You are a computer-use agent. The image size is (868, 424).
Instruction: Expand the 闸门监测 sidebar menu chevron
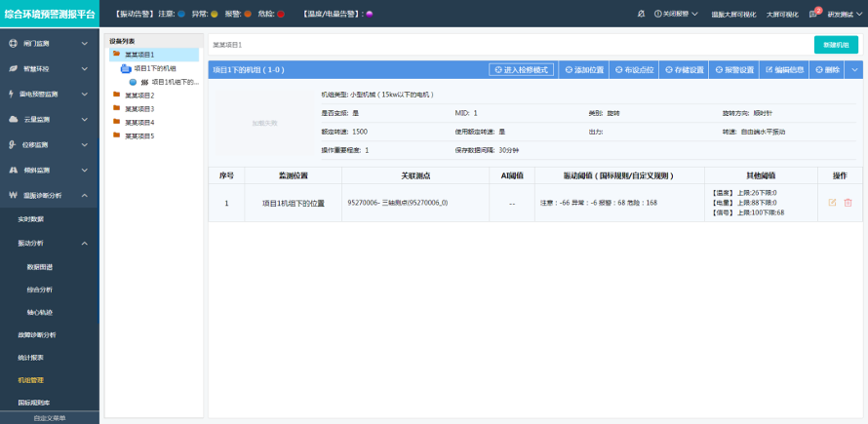tap(84, 43)
